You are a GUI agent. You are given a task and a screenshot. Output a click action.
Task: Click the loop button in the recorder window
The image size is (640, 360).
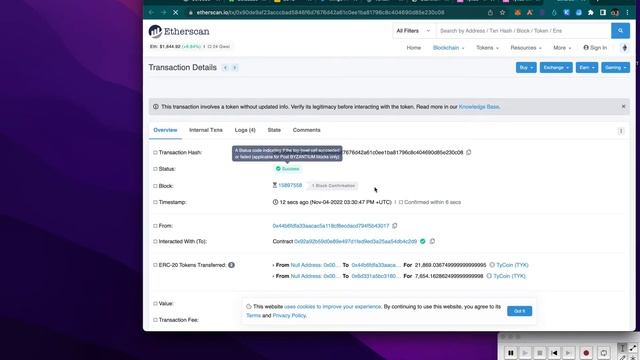[604, 353]
